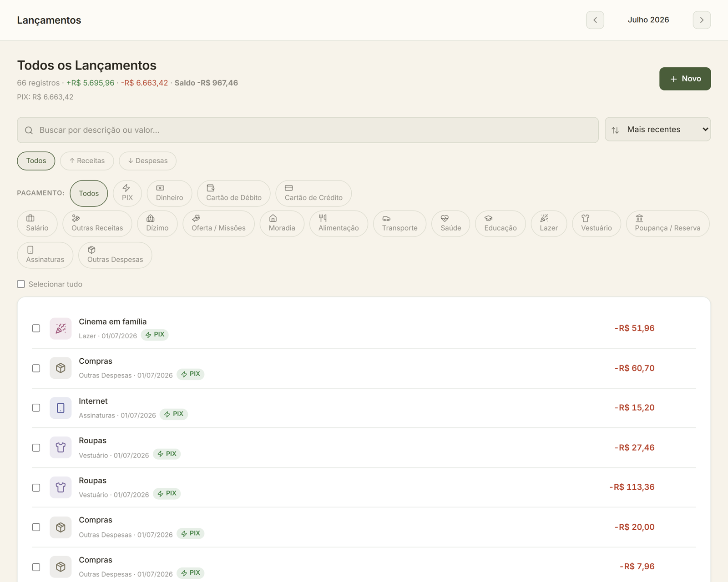Select the Todos payment filter
This screenshot has height=582, width=728.
89,193
